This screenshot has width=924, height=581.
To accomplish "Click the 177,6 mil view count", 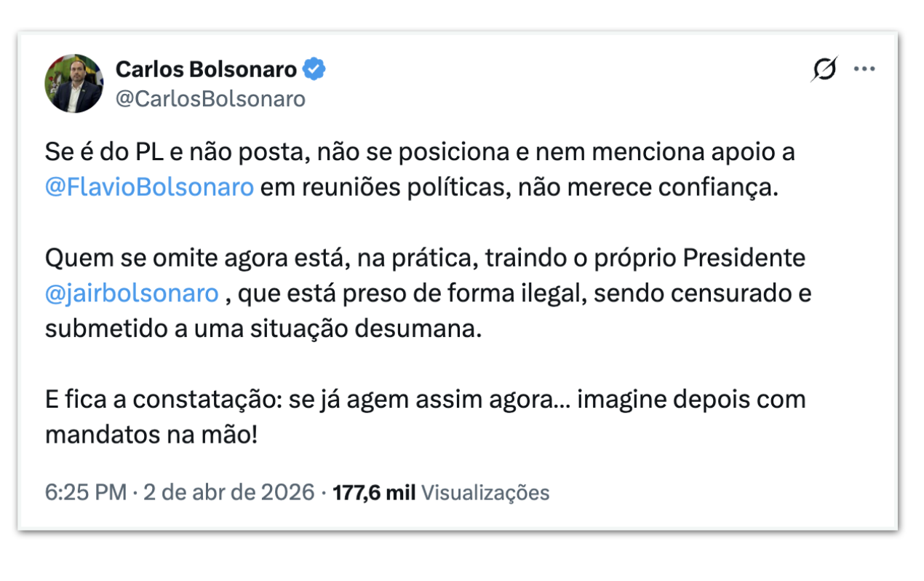I will [373, 493].
